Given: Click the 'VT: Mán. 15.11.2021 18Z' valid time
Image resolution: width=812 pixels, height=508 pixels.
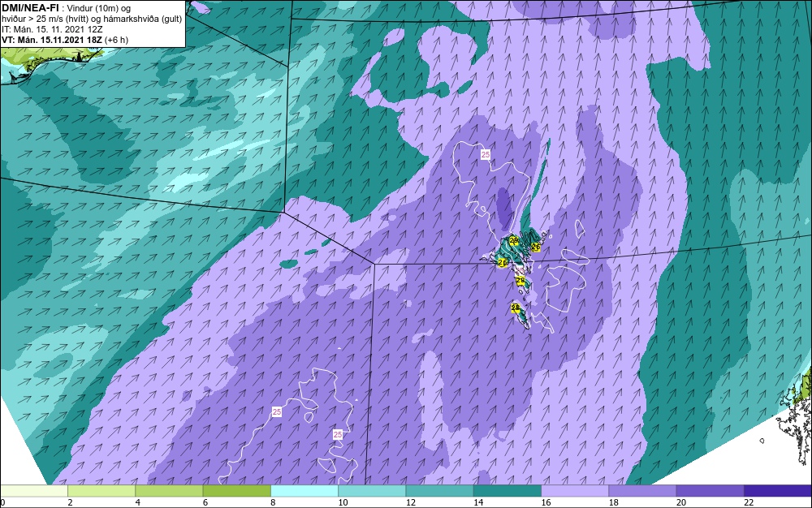Looking at the screenshot, I should tap(52, 40).
